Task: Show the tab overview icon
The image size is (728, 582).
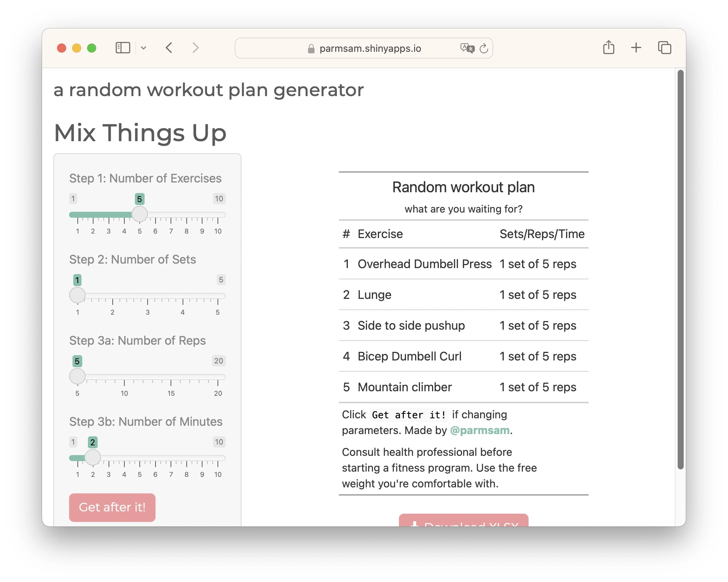Action: click(x=664, y=48)
